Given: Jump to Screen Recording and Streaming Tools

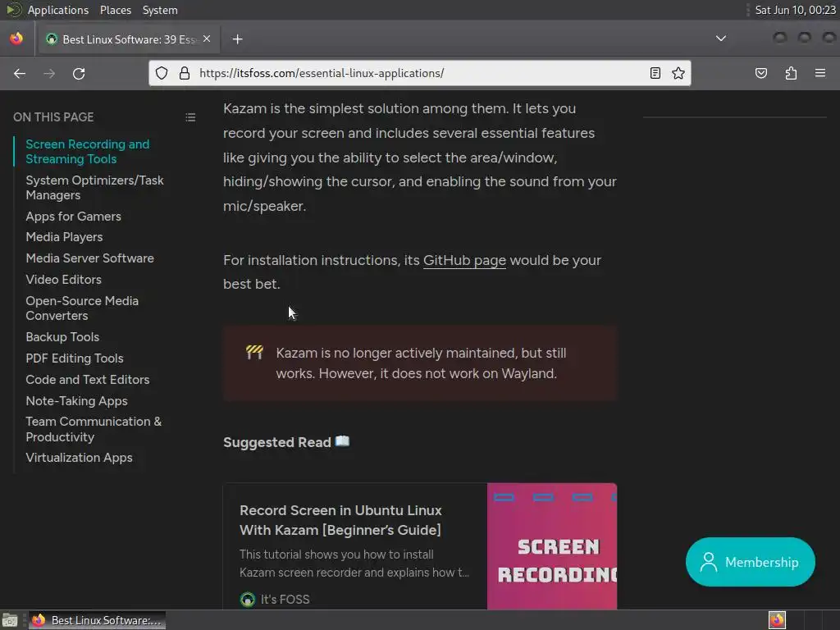Looking at the screenshot, I should pos(87,152).
